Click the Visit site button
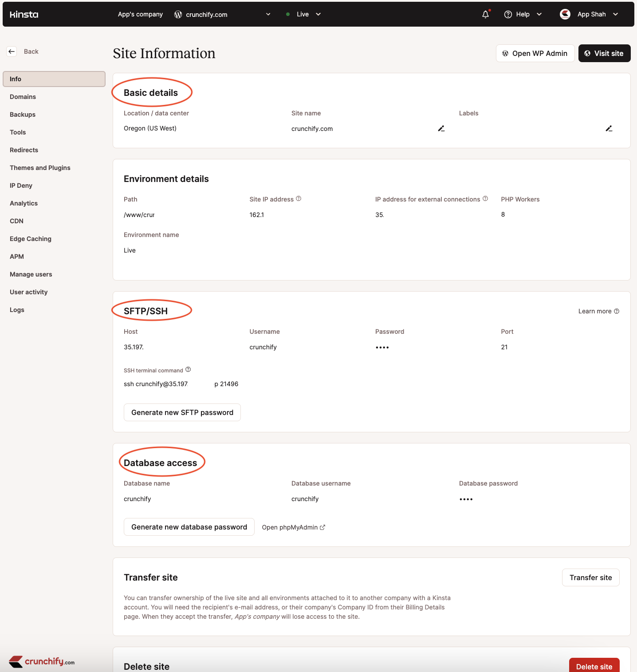The height and width of the screenshot is (672, 637). click(x=605, y=53)
